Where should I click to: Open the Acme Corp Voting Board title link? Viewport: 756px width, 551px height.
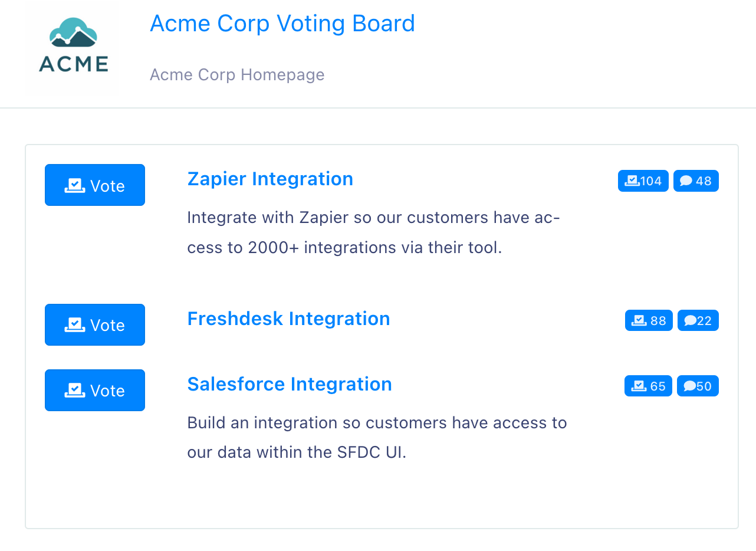click(x=282, y=24)
